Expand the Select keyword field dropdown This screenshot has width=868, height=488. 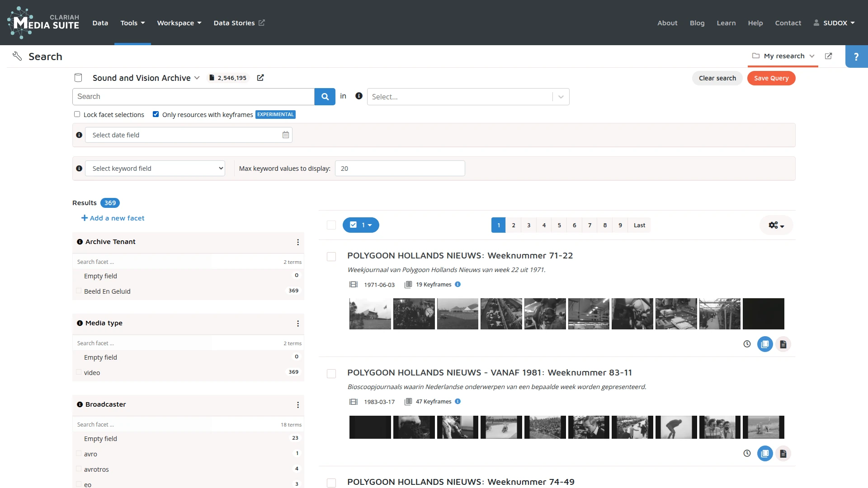[x=155, y=169]
